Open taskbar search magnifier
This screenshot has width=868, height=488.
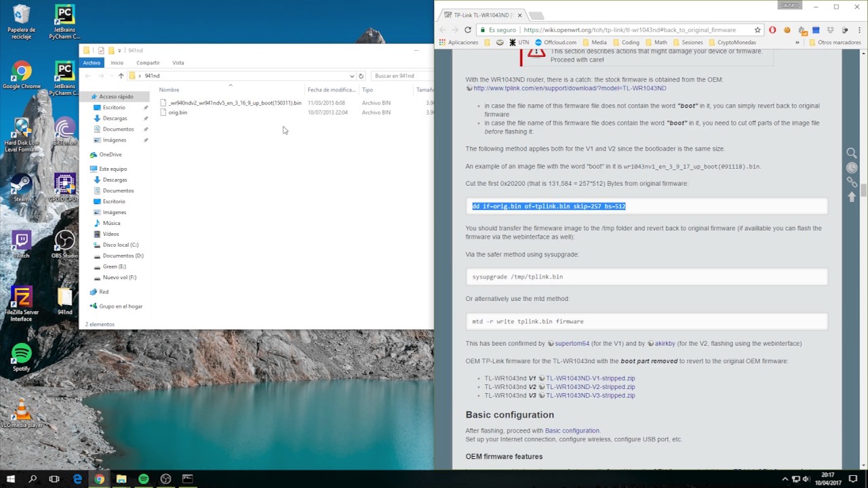point(33,479)
